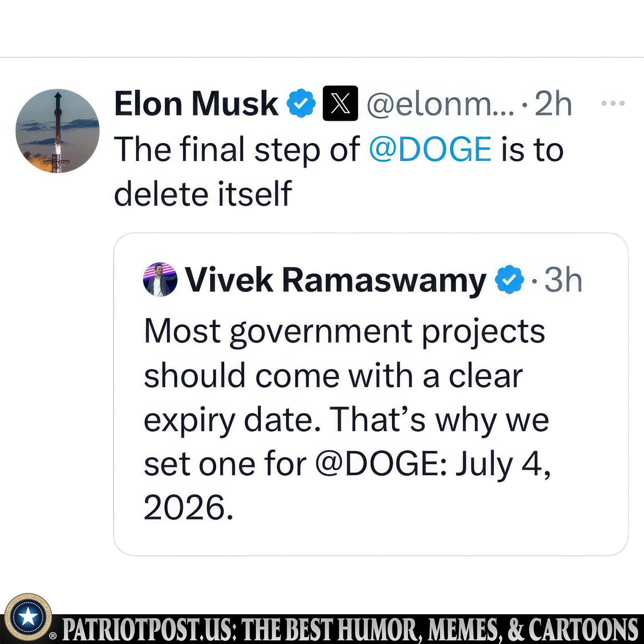Click the black X affiliate badge
The width and height of the screenshot is (644, 644).
point(340,103)
